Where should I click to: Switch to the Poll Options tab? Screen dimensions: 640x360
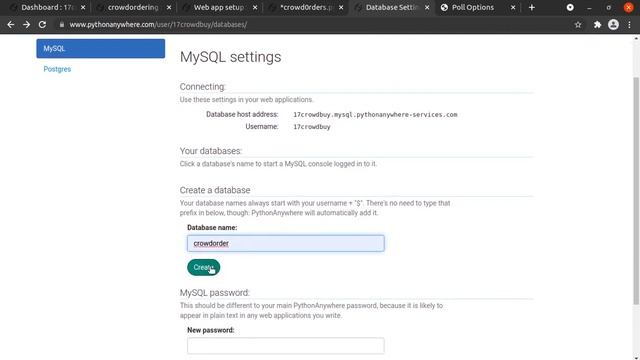tap(473, 7)
